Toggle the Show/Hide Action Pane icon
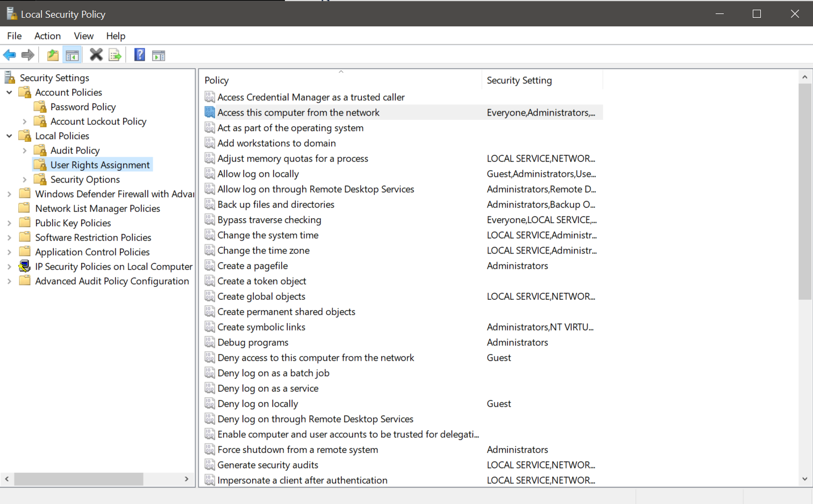The image size is (813, 504). coord(159,55)
